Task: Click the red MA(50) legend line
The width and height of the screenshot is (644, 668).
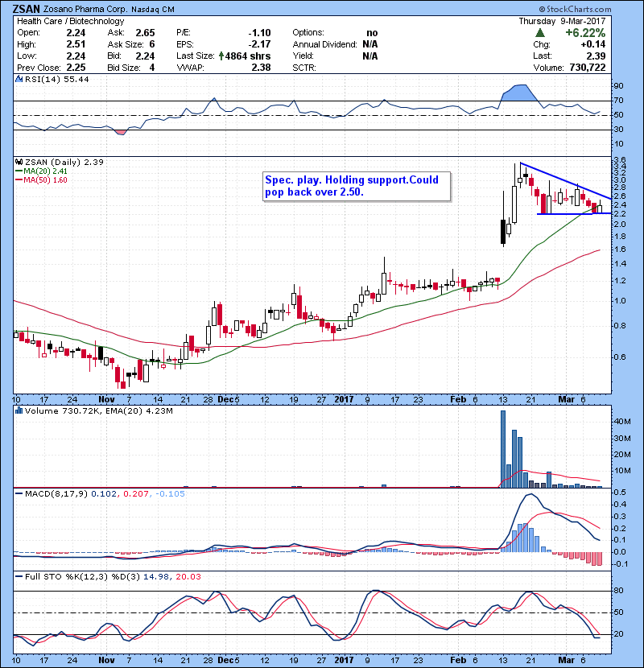Action: point(19,179)
